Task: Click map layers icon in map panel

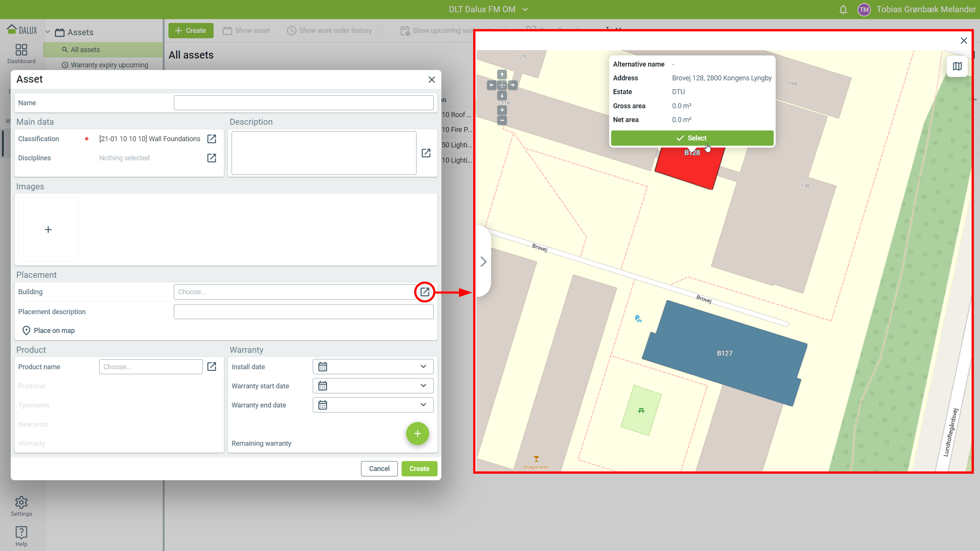Action: pos(957,67)
